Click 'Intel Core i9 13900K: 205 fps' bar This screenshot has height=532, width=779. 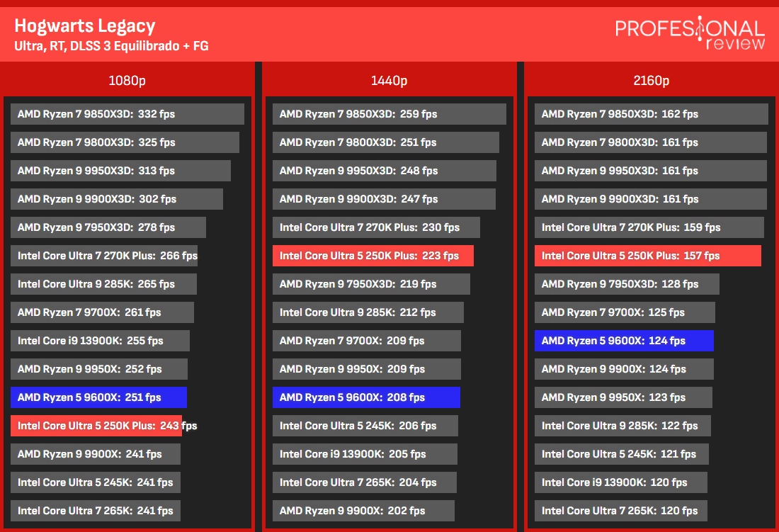tap(365, 454)
